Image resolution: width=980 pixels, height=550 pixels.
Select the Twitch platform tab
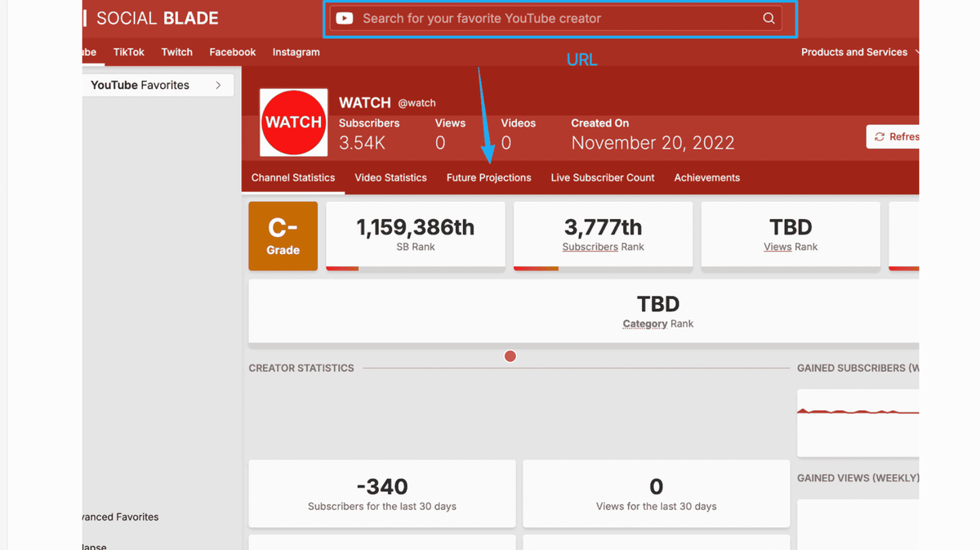176,51
